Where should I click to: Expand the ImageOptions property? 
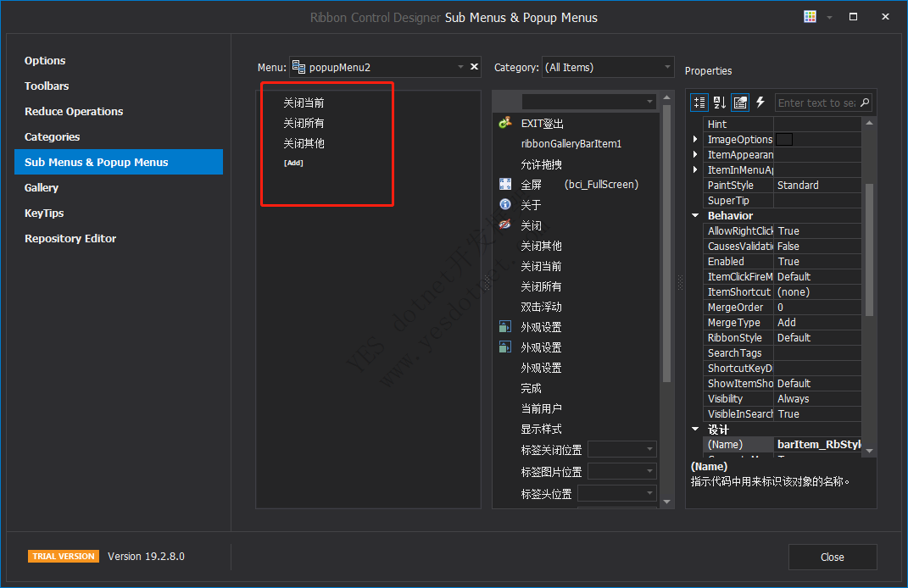point(695,139)
